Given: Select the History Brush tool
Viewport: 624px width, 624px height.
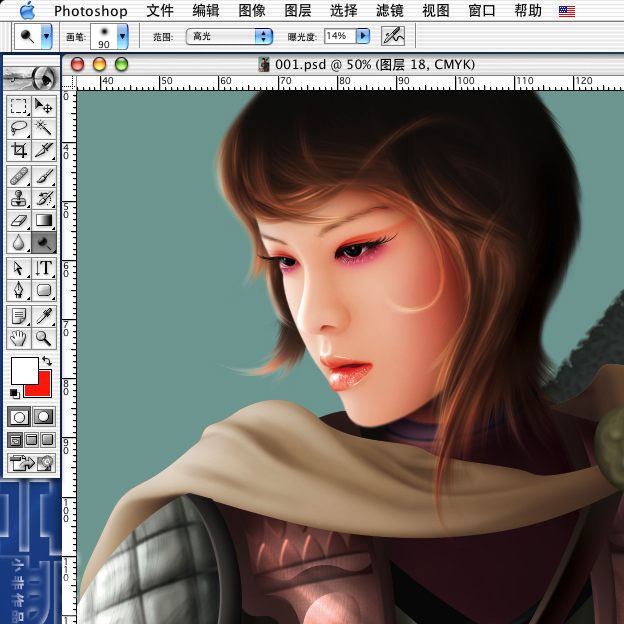Looking at the screenshot, I should [x=44, y=198].
